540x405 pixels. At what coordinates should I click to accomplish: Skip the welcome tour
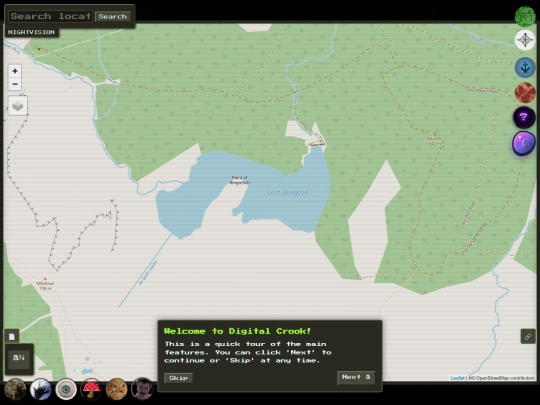pos(178,378)
